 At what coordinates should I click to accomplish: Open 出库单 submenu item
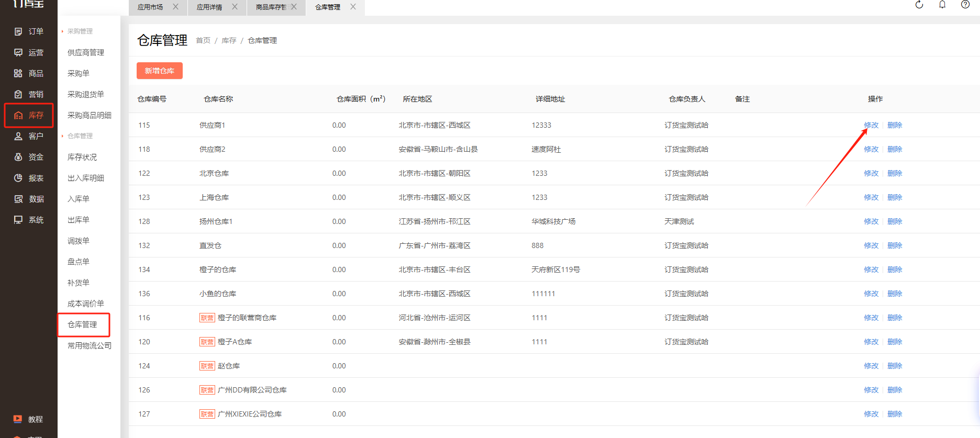click(79, 220)
